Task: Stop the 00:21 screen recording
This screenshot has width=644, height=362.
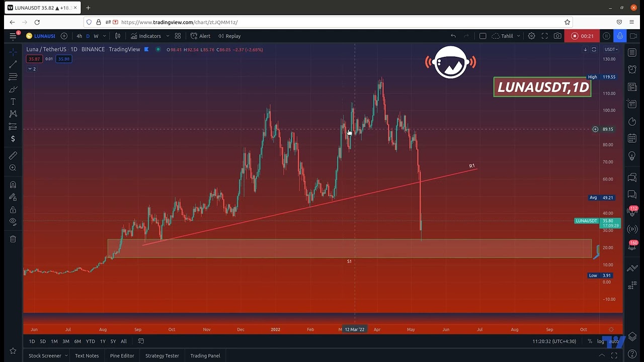Action: pyautogui.click(x=582, y=36)
